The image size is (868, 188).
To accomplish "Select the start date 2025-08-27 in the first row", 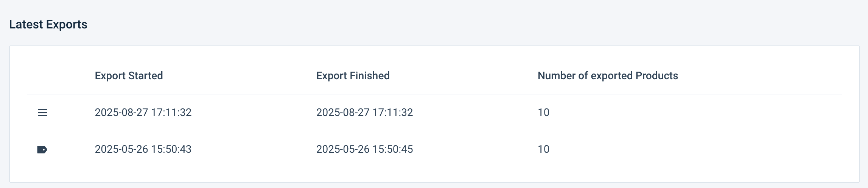I will [x=121, y=113].
